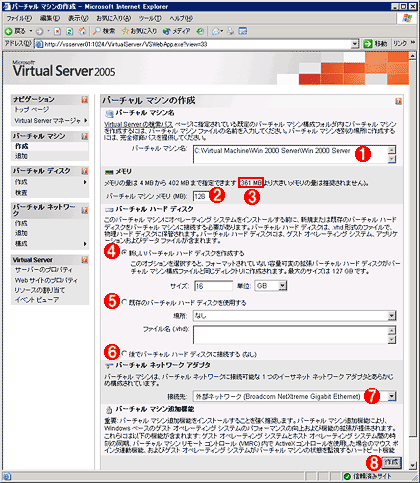Open the Search magnifier toolbar icon

[97, 31]
